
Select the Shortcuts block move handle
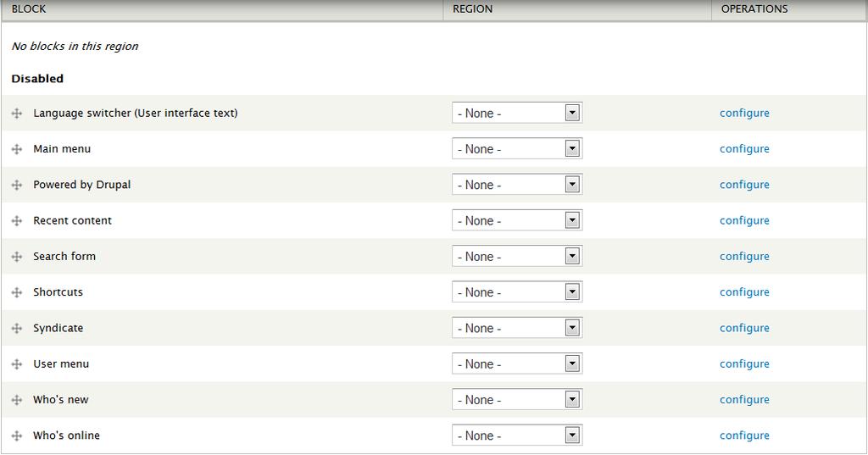point(17,292)
